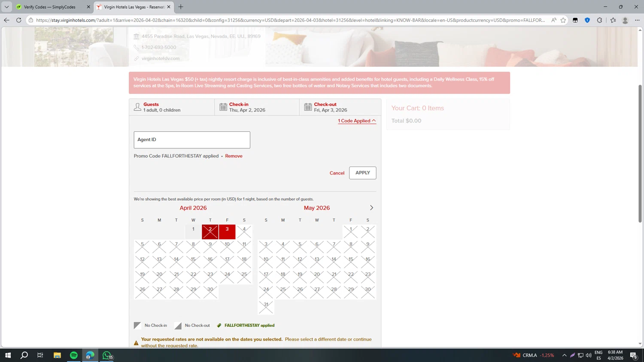Image resolution: width=644 pixels, height=362 pixels.
Task: Show hidden system tray icons
Action: [x=564, y=355]
